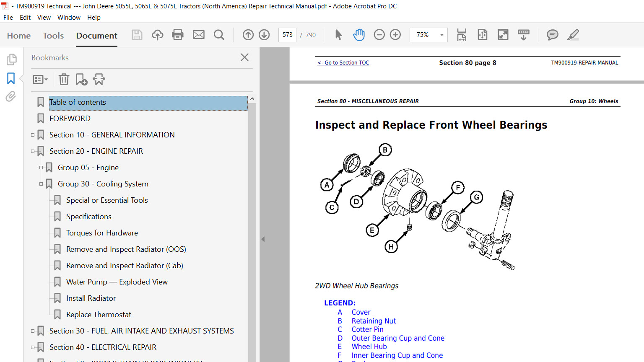
Task: Click the page number 573 field
Action: click(288, 35)
